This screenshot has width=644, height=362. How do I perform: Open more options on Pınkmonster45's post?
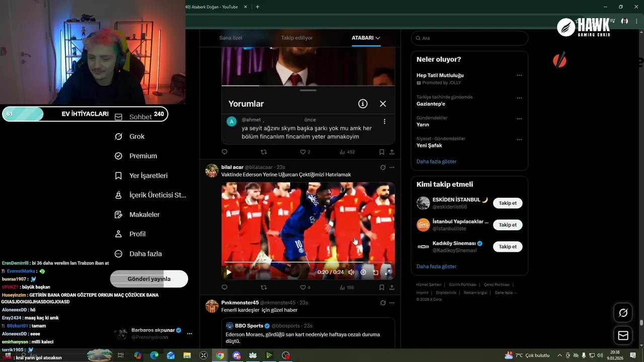coord(392,303)
